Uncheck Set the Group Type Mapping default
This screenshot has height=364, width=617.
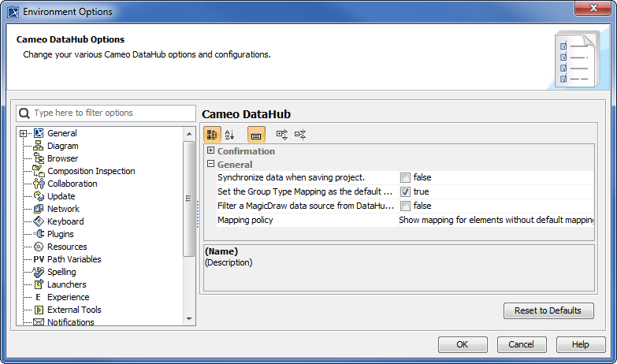point(405,191)
